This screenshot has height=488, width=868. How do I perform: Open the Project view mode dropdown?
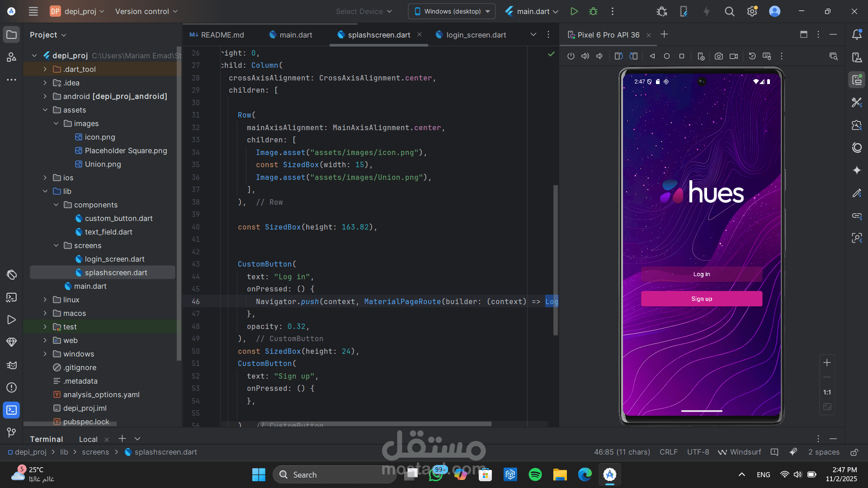click(48, 35)
